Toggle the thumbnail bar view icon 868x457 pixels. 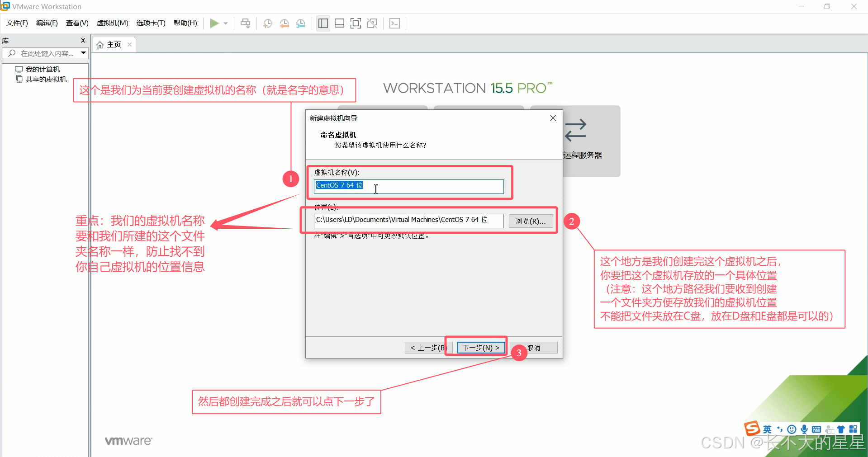(339, 23)
